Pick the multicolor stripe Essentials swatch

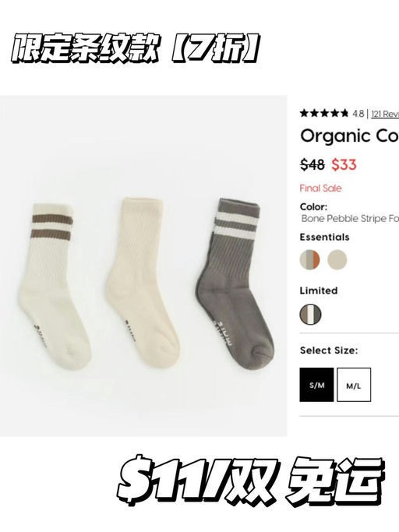(309, 260)
